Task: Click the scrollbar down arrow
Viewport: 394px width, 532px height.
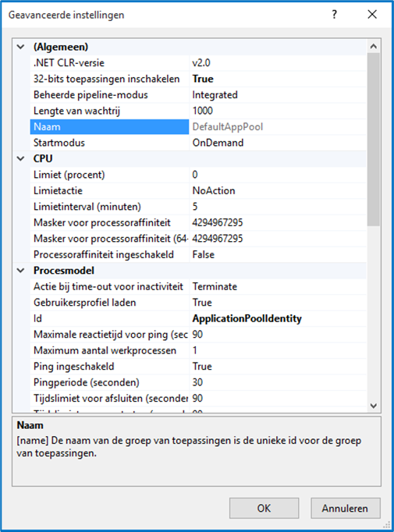Action: point(374,406)
